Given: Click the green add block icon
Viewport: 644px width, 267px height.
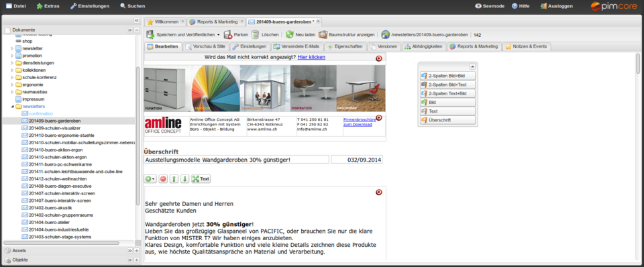Looking at the screenshot, I should pos(150,179).
